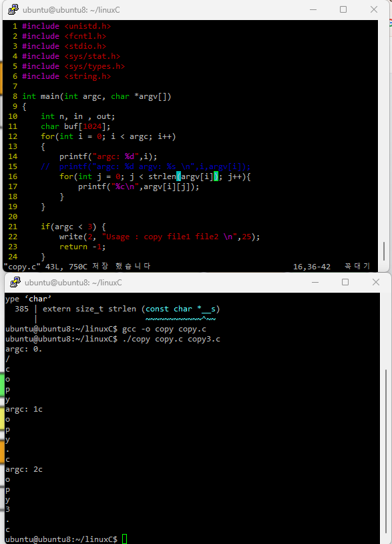This screenshot has width=392, height=544.
Task: Click the top window title 'ubuntu@ubuntu8: ~/linuxC'
Action: pos(71,10)
